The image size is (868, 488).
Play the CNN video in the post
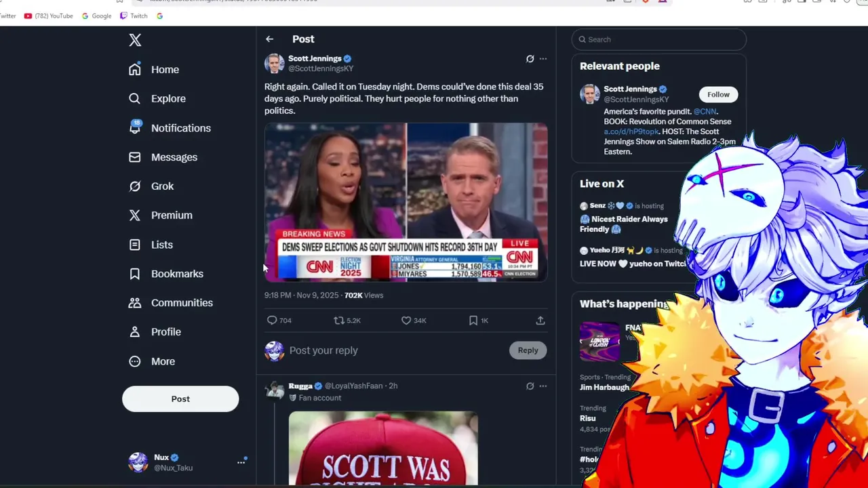click(406, 202)
